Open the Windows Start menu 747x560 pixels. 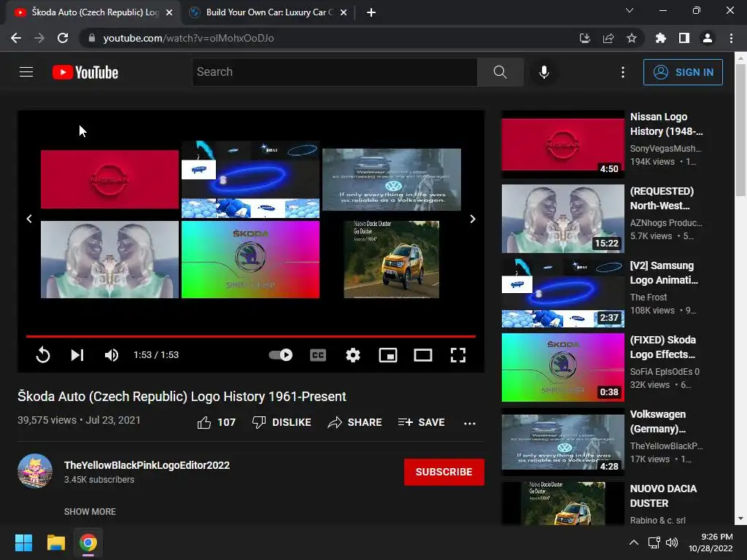(24, 542)
